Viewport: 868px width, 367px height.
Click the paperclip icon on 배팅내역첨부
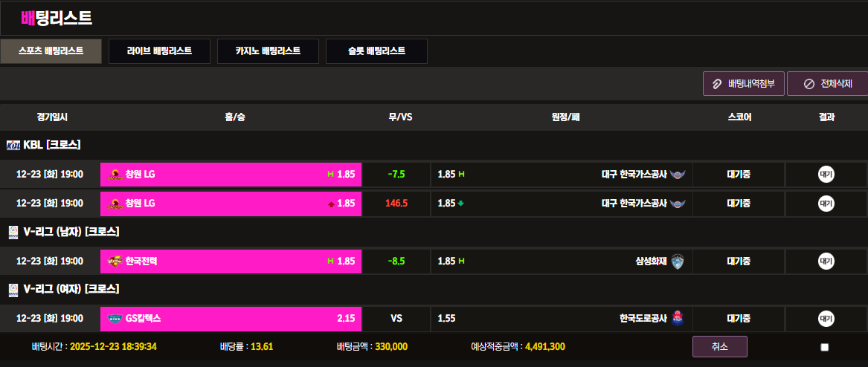(717, 84)
